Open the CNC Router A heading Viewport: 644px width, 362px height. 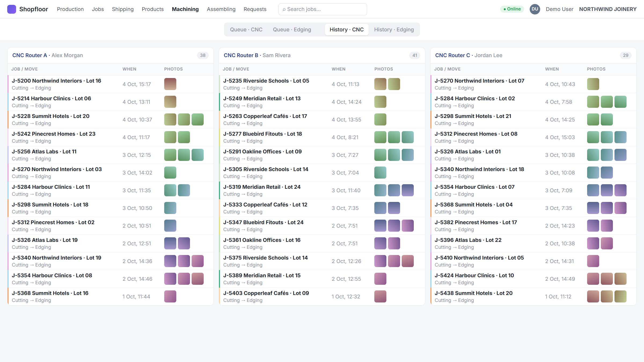click(30, 55)
